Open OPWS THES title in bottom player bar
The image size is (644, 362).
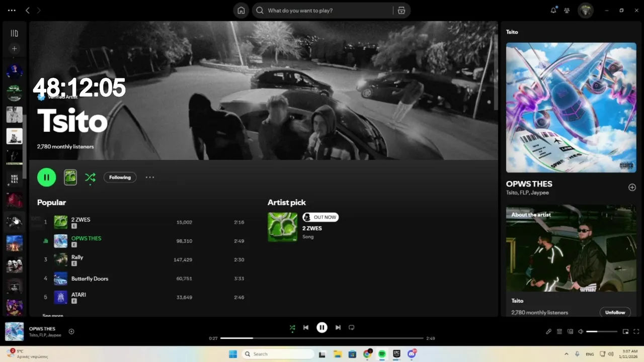42,329
